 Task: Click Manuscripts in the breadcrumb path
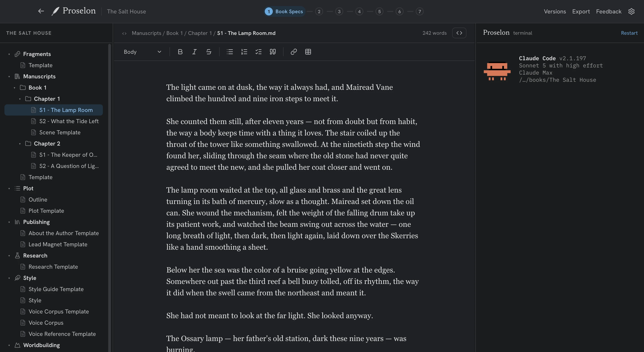[x=146, y=33]
